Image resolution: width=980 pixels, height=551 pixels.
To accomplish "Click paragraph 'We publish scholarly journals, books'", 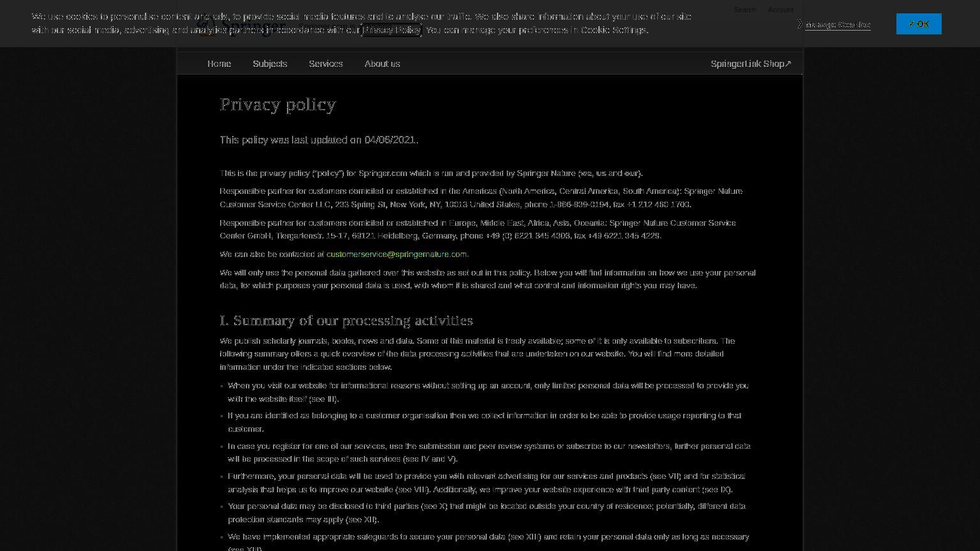I will click(x=477, y=354).
